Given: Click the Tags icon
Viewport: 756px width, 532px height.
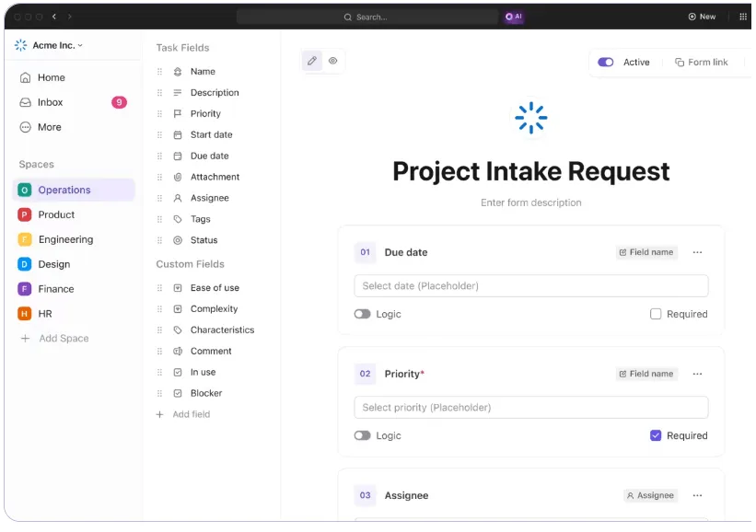Looking at the screenshot, I should [x=178, y=219].
